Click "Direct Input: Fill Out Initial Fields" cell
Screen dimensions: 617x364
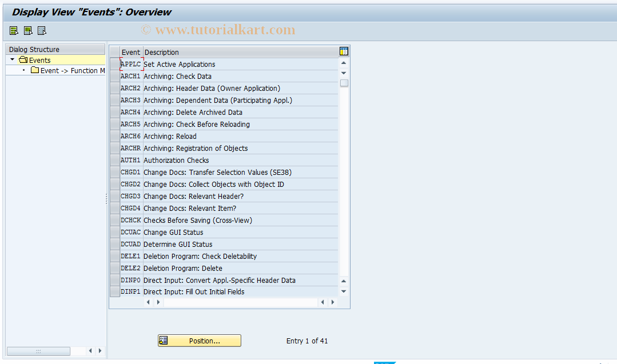[240, 291]
